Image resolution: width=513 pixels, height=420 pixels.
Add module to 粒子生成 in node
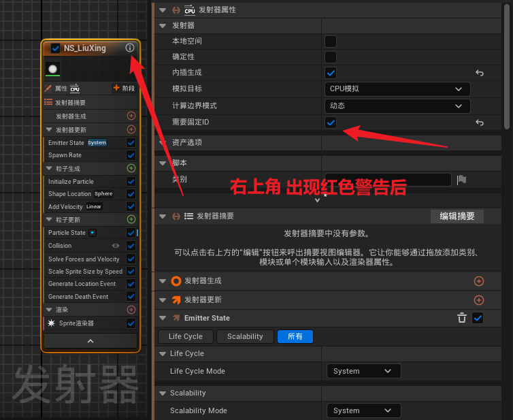pyautogui.click(x=131, y=168)
